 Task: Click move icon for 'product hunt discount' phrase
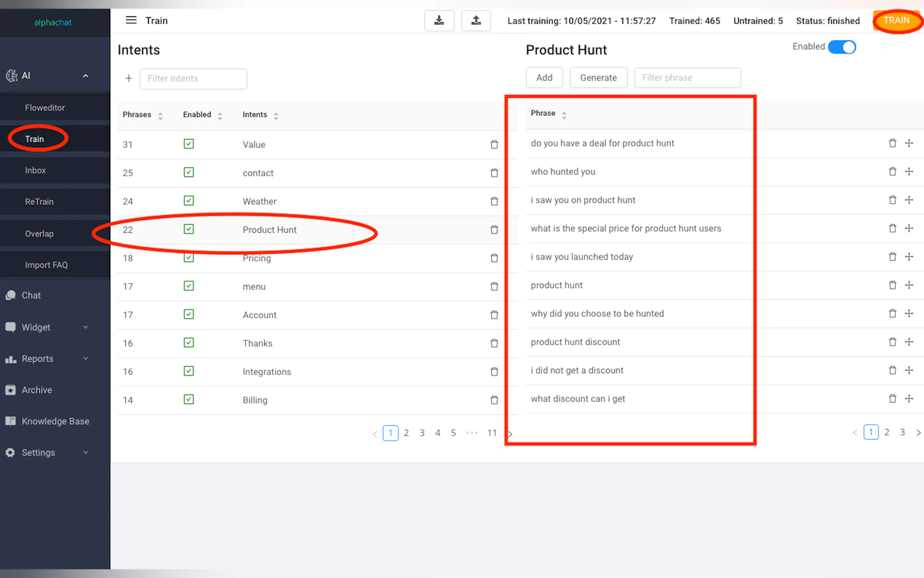tap(909, 342)
